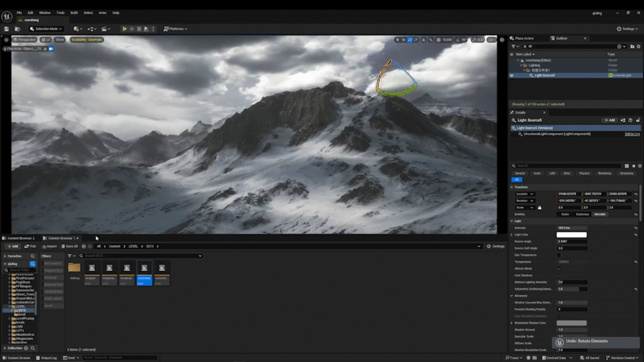Open the Actor menu
Screen dimensions: 644x362
tap(103, 13)
